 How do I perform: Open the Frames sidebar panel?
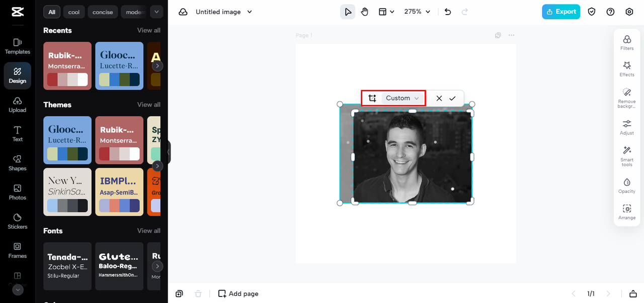(x=18, y=250)
